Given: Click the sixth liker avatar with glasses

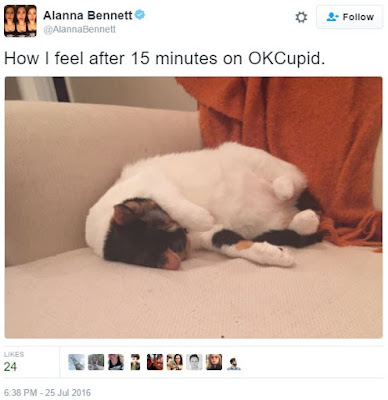Looking at the screenshot, I should pos(175,362).
